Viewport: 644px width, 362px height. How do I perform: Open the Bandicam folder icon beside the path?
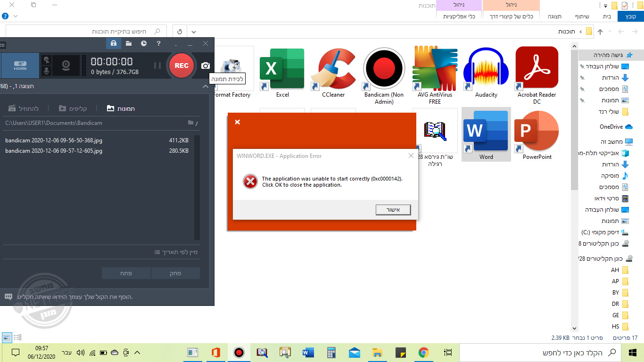[x=190, y=123]
